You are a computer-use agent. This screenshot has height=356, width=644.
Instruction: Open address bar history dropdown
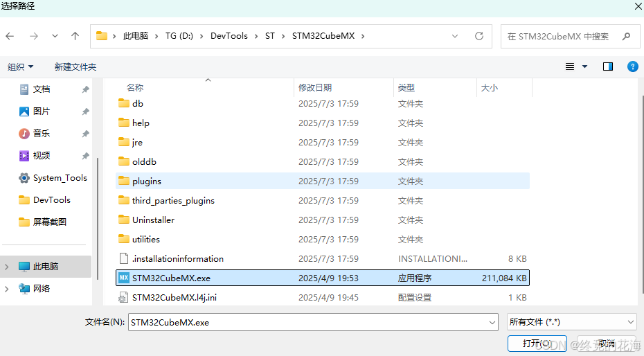click(x=455, y=36)
